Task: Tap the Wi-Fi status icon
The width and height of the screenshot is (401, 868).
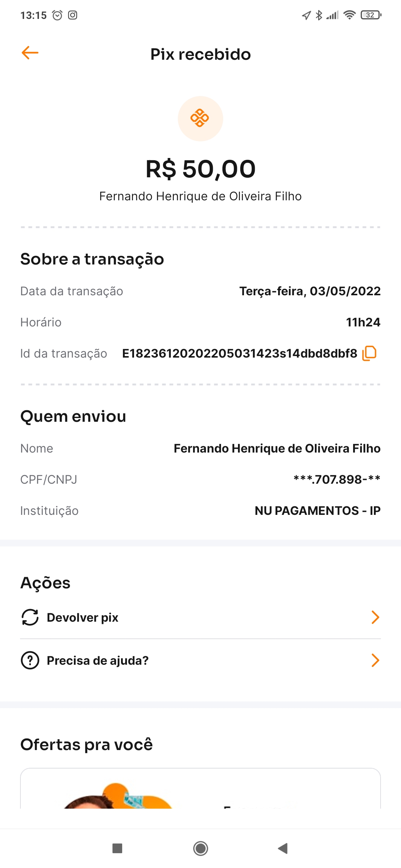Action: click(349, 15)
